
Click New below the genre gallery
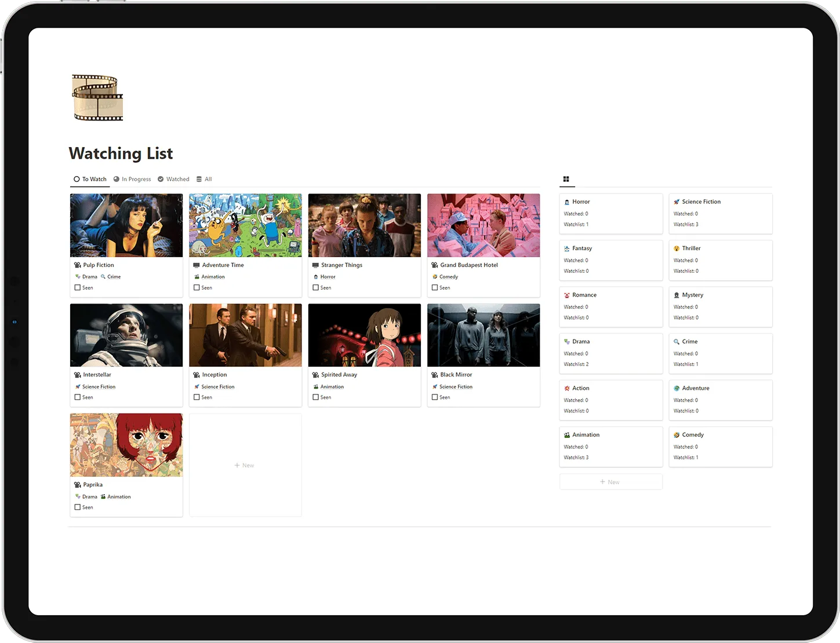pos(610,481)
